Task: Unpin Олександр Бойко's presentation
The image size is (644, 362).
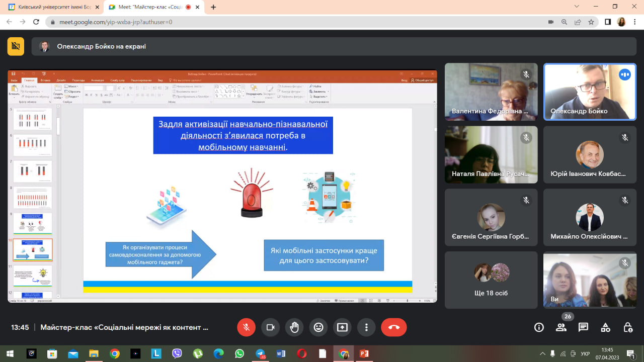Action: 16,46
